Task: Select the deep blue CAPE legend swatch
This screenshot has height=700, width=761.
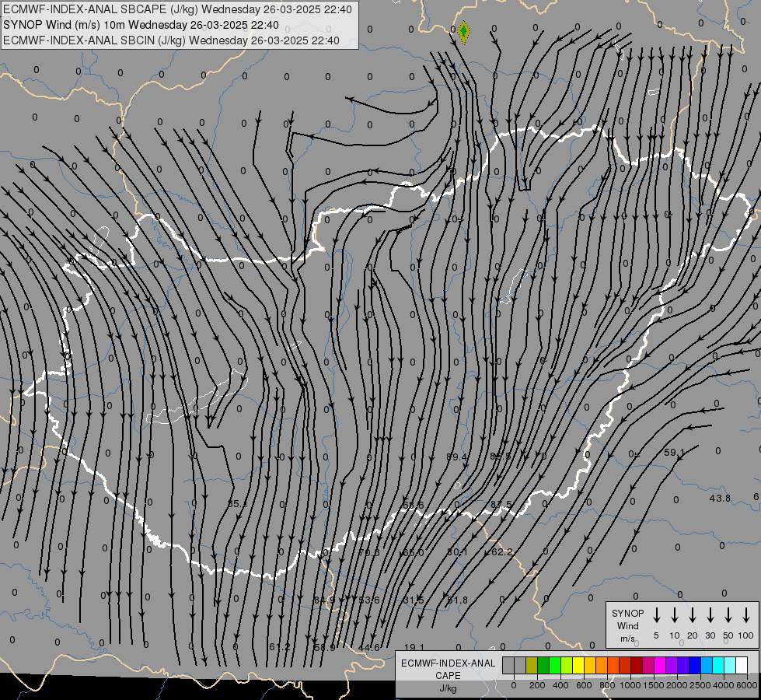Action: pos(695,665)
